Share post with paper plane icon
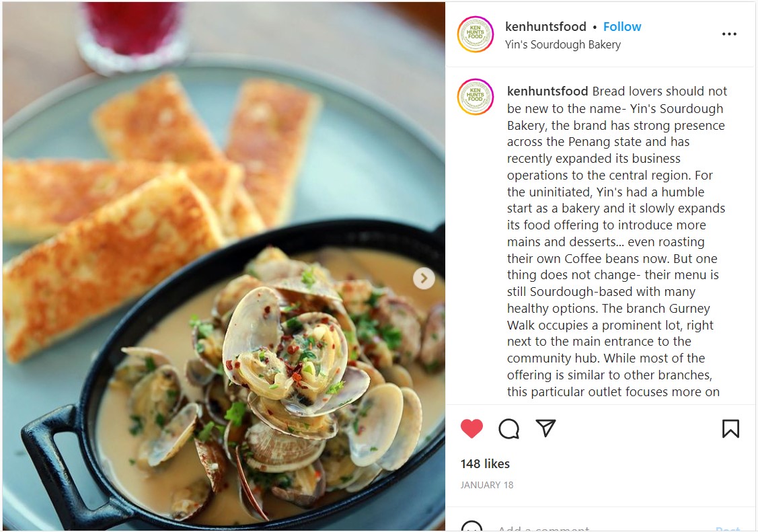 (545, 428)
